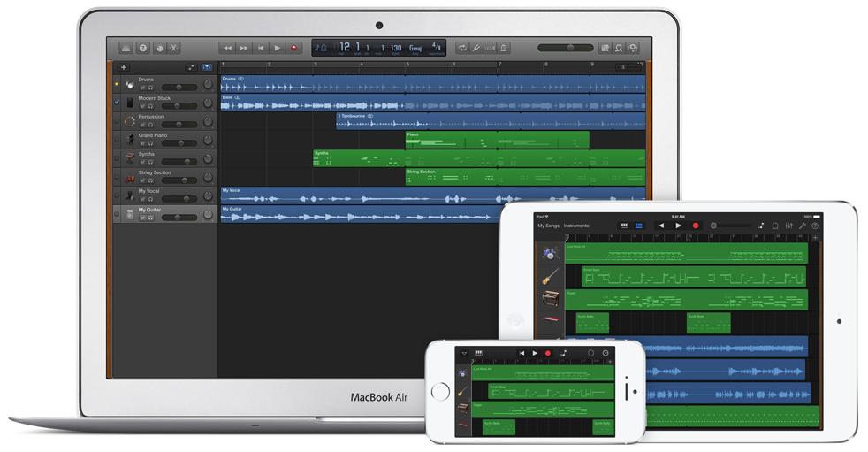The height and width of the screenshot is (452, 868).
Task: Select the bass guitar track icon on the iPad
Action: [550, 276]
